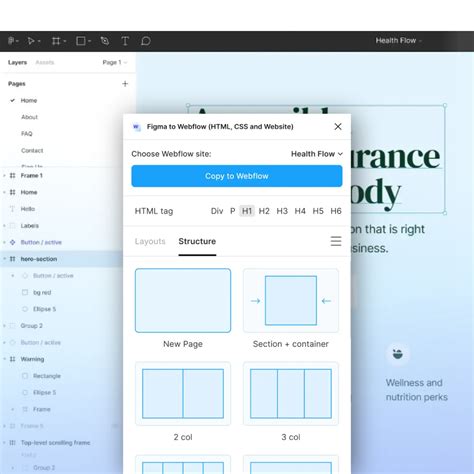Image resolution: width=474 pixels, height=474 pixels.
Task: Open the Assets tab
Action: point(45,62)
